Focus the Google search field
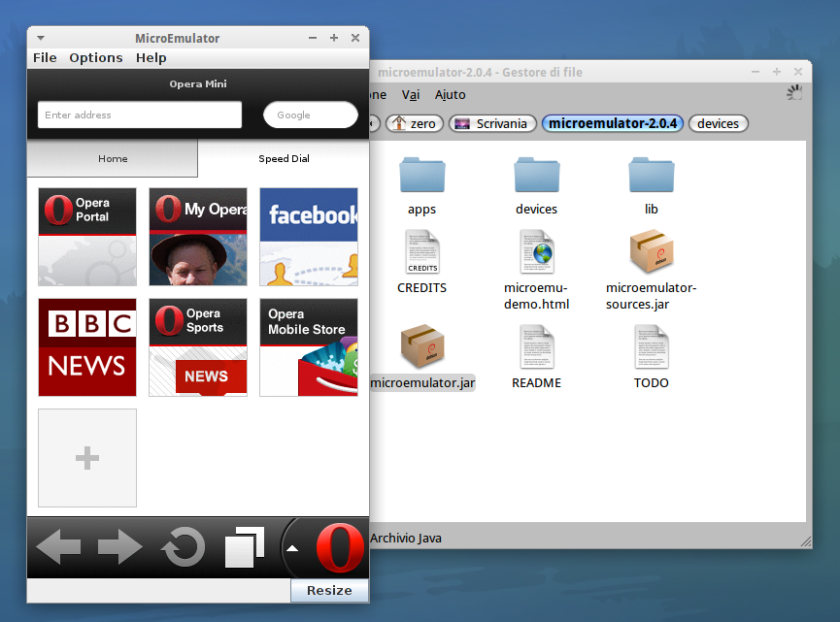 click(311, 115)
